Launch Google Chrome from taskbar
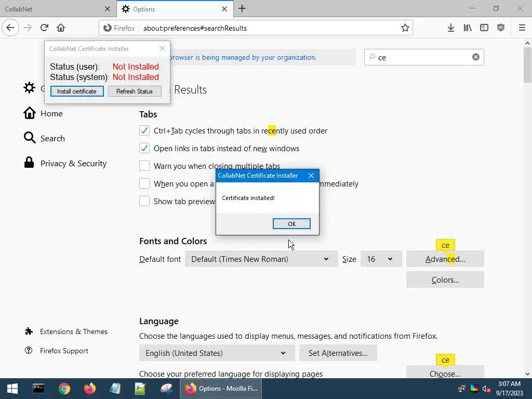Viewport: 532px width, 399px height. pyautogui.click(x=64, y=389)
